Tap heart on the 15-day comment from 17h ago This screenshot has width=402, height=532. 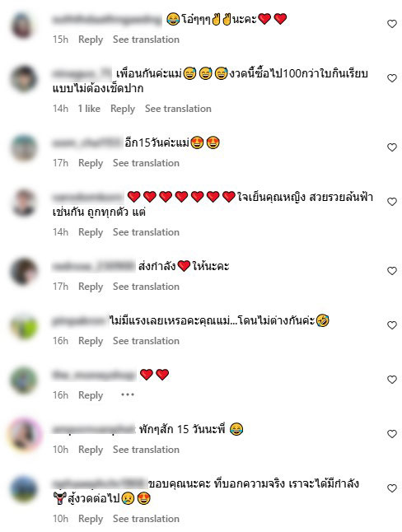click(x=392, y=147)
